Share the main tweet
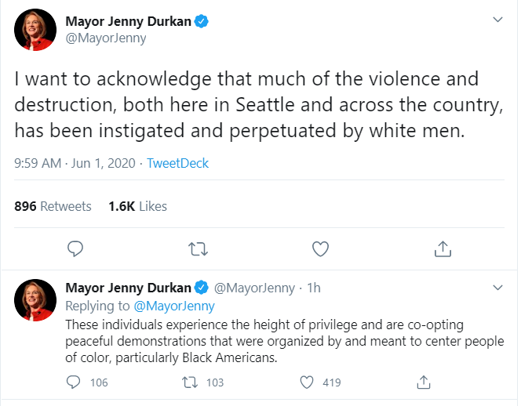Viewport: 532px width, 406px height. click(443, 249)
